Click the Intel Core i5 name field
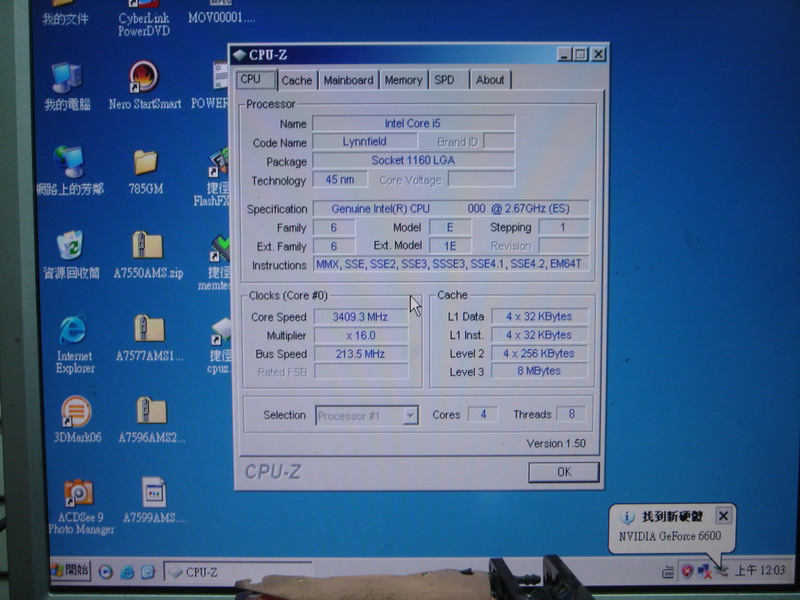The height and width of the screenshot is (600, 800). [413, 123]
